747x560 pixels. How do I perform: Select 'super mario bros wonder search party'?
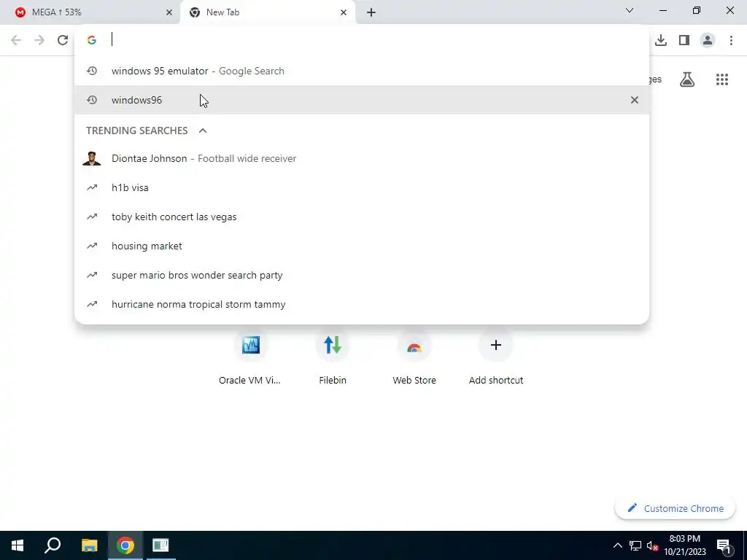362,275
